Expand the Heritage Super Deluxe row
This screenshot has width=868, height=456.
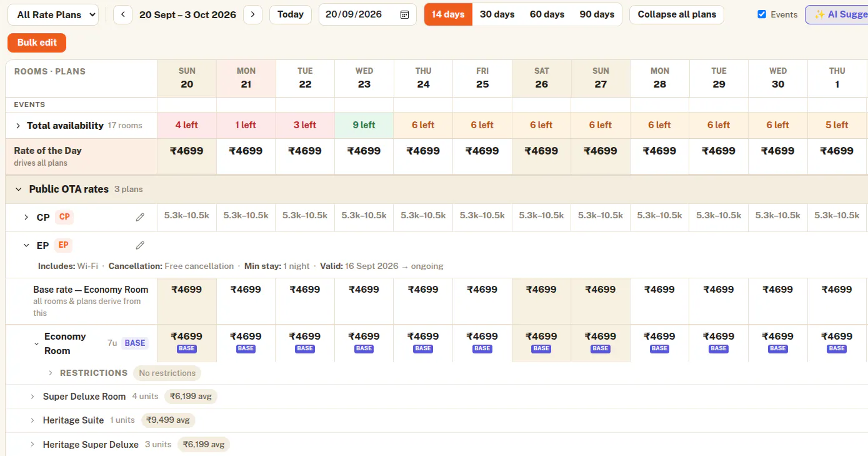32,445
